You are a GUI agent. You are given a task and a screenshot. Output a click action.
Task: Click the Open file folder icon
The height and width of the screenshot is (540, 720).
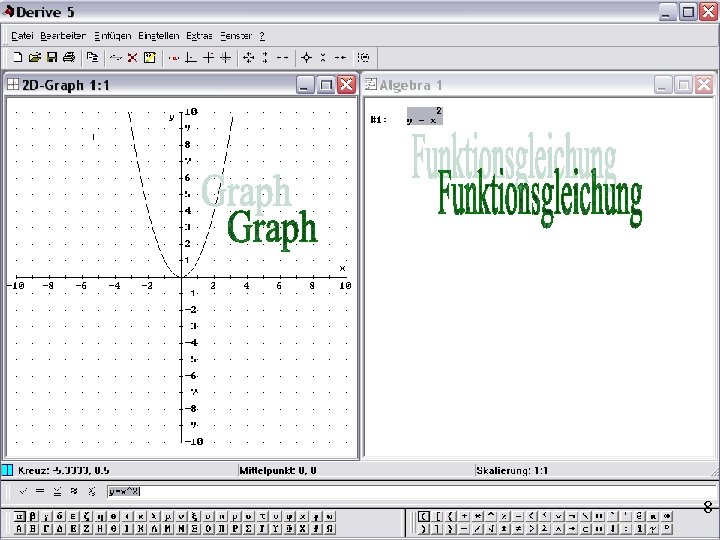[34, 57]
